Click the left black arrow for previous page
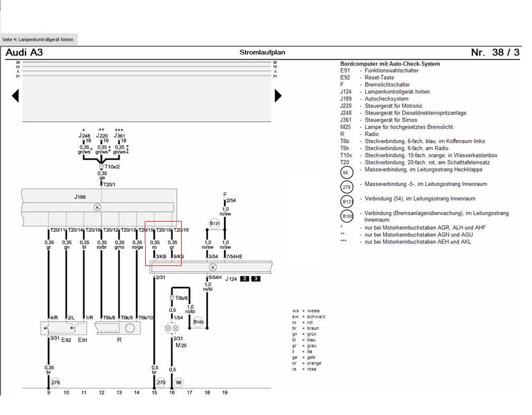532x415 pixels. click(15, 96)
